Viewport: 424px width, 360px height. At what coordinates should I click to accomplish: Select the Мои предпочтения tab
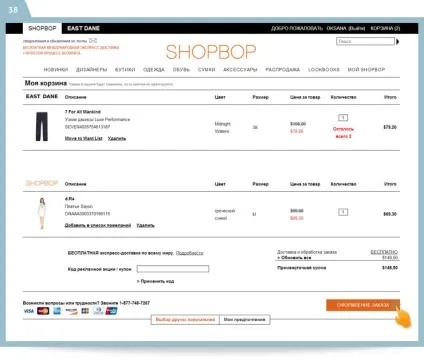(x=245, y=320)
